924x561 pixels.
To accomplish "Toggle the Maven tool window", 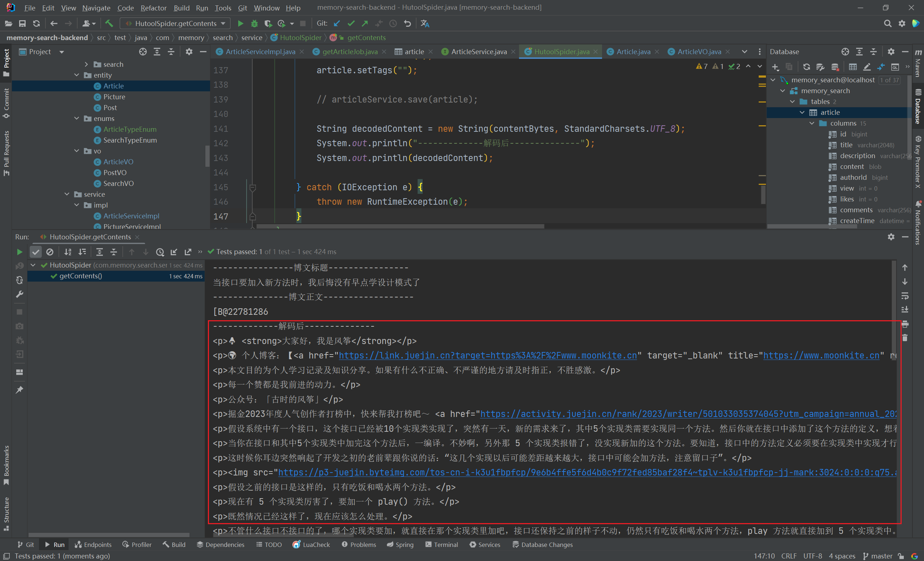I will [918, 63].
